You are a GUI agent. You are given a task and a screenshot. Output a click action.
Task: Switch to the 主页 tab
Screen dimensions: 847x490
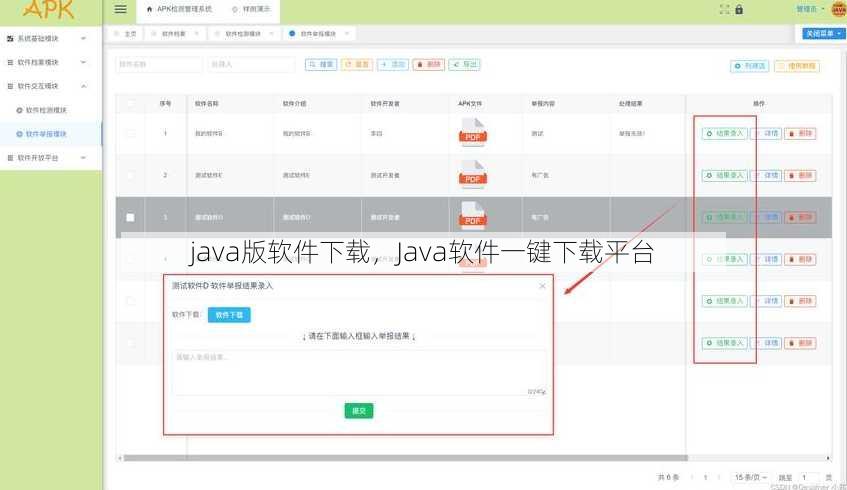(125, 33)
